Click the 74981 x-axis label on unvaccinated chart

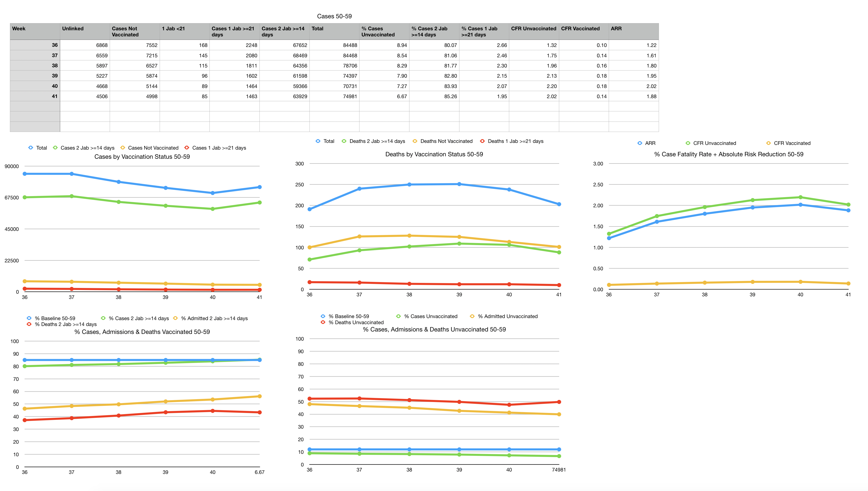point(559,470)
